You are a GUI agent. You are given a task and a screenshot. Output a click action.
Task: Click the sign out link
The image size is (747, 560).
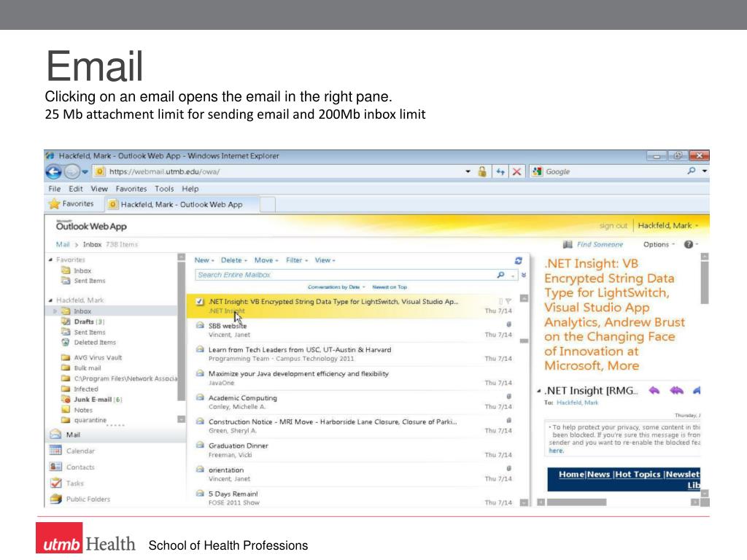[x=613, y=226]
